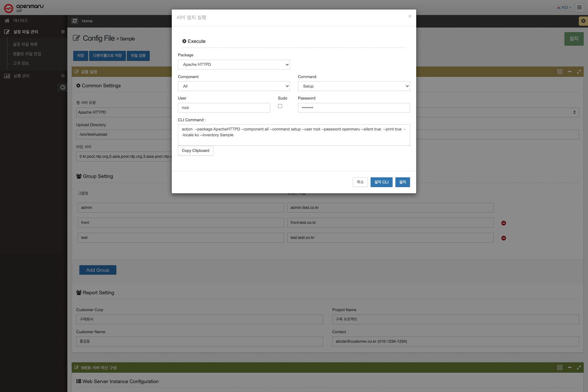
Task: Click the square toggle on 공통 설정 header
Action: coord(560,72)
